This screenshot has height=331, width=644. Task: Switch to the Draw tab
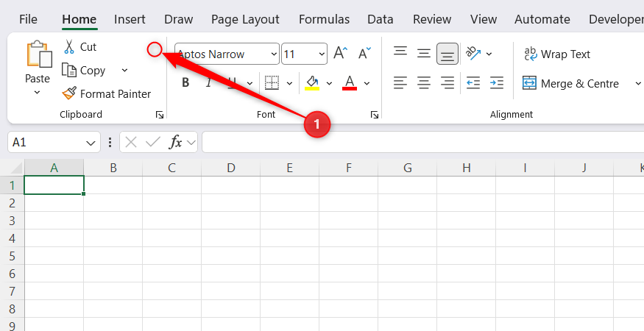tap(179, 19)
